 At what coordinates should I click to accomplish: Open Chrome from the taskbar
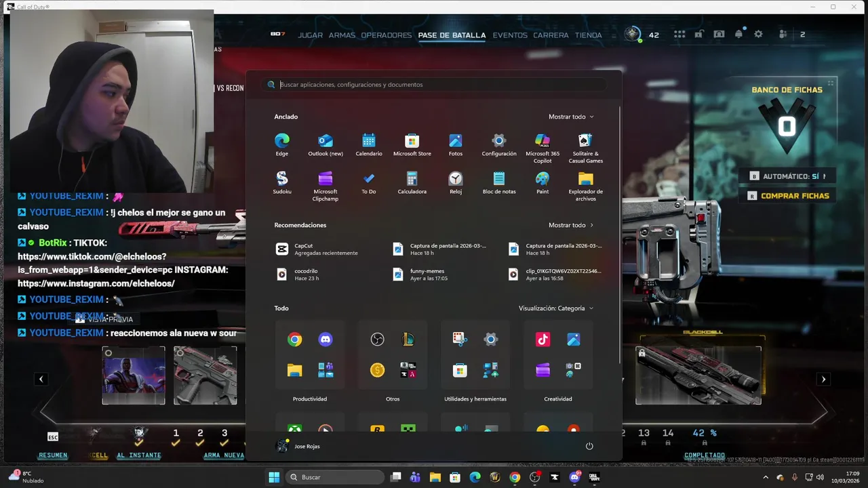[515, 477]
